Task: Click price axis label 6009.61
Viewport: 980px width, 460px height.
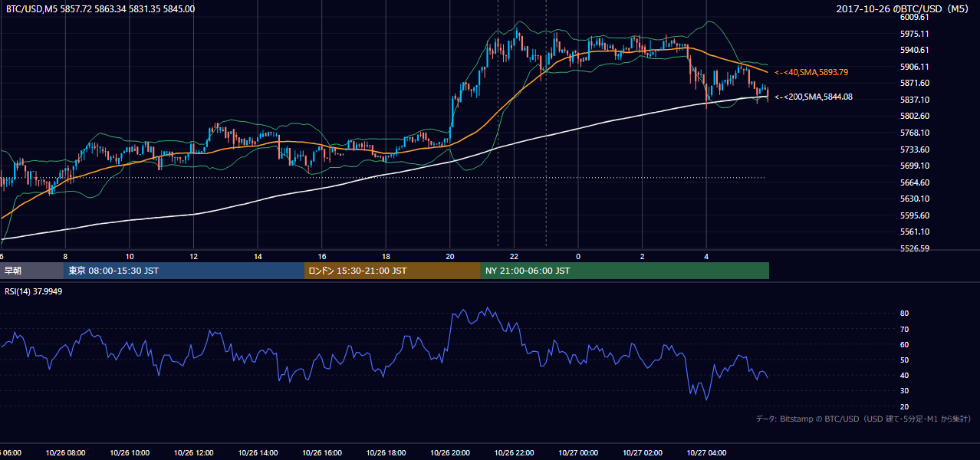Action: click(x=915, y=17)
